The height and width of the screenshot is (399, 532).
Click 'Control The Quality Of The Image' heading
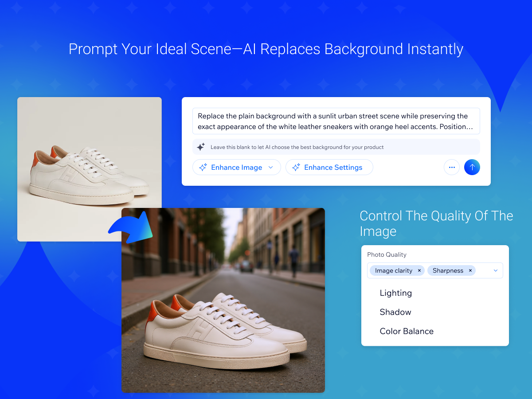pyautogui.click(x=436, y=223)
